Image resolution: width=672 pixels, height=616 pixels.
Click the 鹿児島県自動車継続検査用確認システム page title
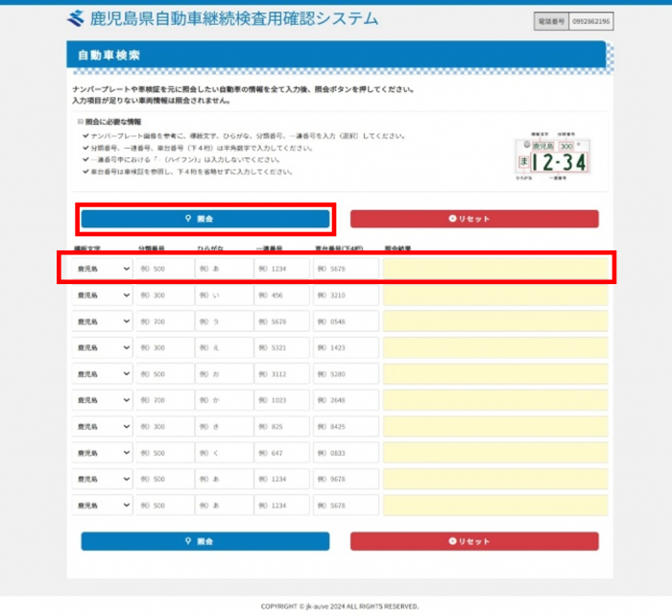(x=234, y=19)
